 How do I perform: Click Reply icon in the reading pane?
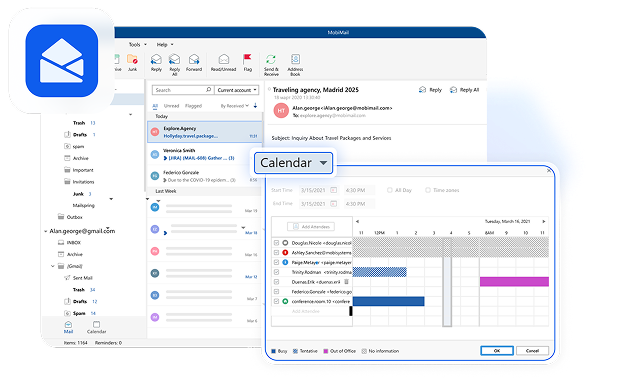coord(422,90)
